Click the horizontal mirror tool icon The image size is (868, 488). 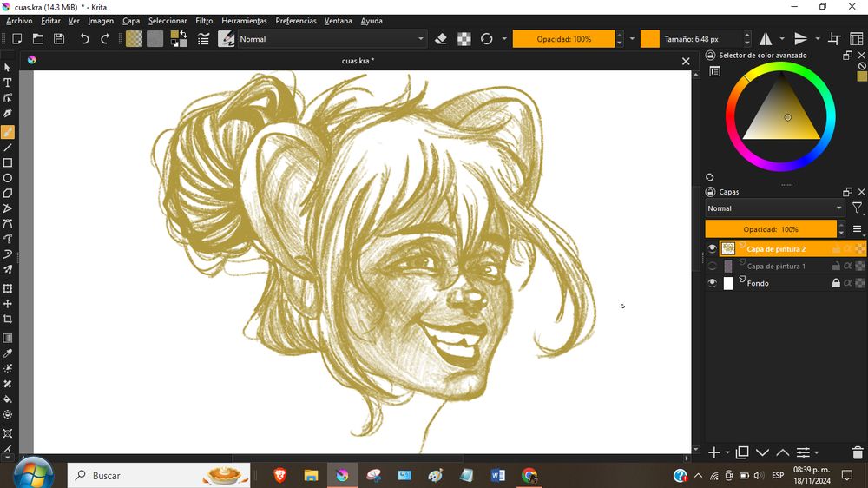(766, 39)
